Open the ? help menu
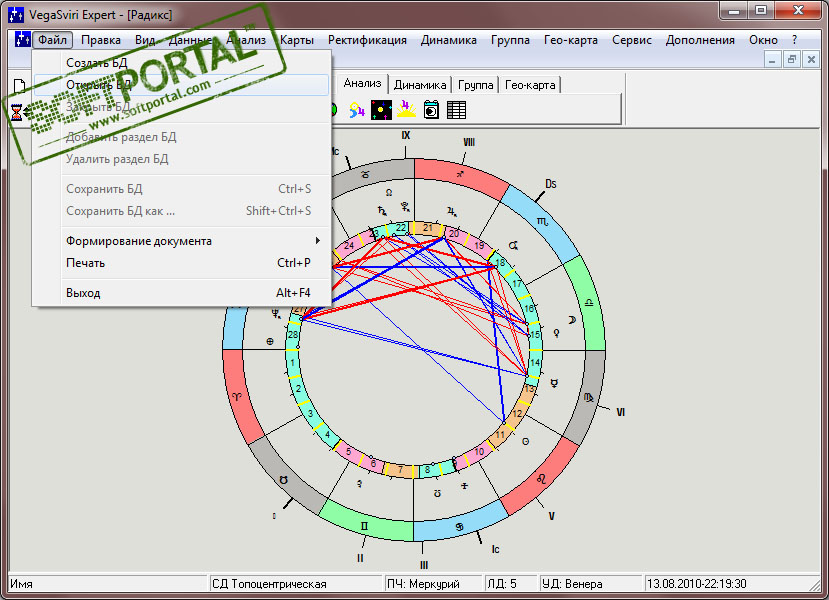Screen dimensions: 829x600 [794, 40]
